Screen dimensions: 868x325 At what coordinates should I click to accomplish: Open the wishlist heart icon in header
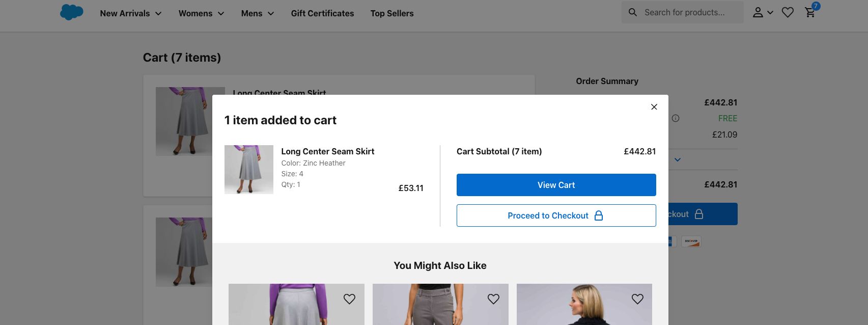point(788,12)
